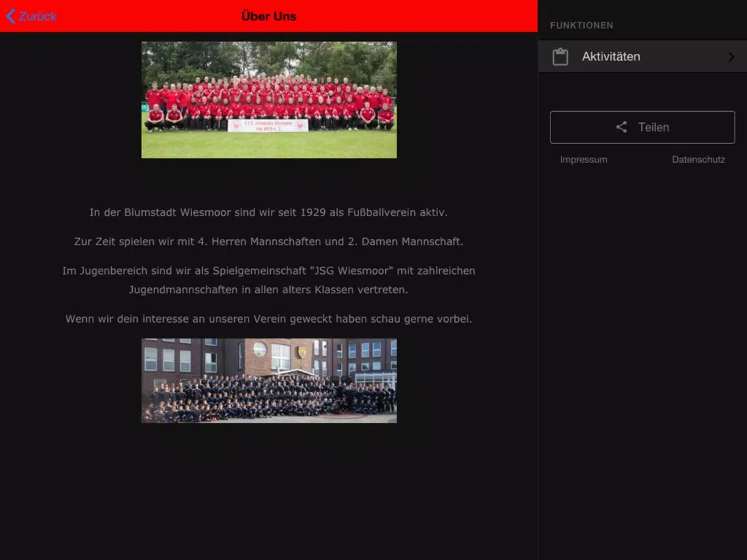Click the Teilen share button
The width and height of the screenshot is (747, 560).
[x=642, y=127]
